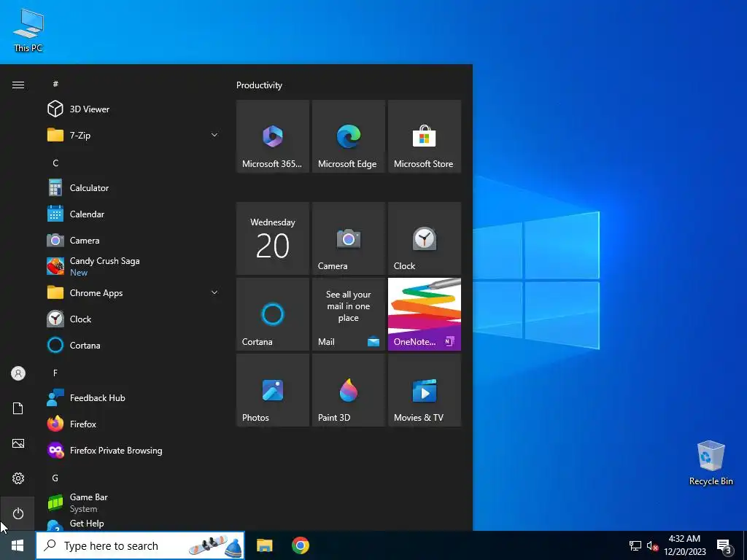This screenshot has height=560, width=747.
Task: Click the network icon in system tray
Action: click(x=635, y=545)
